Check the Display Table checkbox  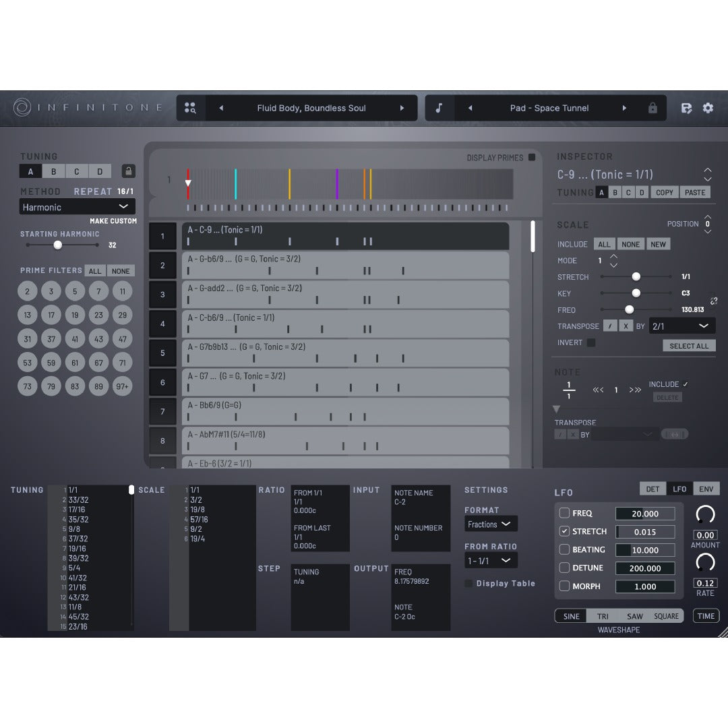click(x=468, y=583)
